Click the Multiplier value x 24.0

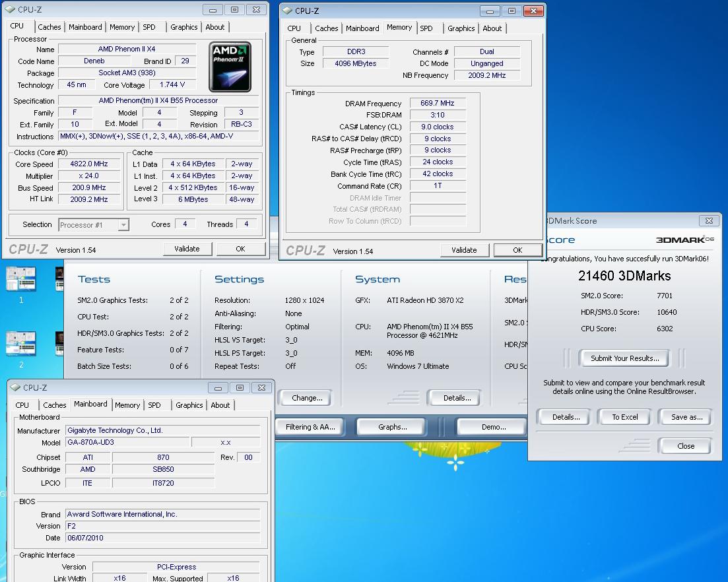88,176
